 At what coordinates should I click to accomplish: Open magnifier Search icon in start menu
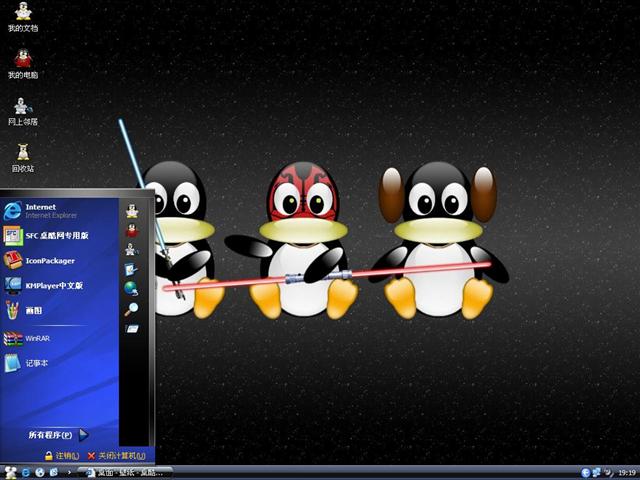click(131, 309)
